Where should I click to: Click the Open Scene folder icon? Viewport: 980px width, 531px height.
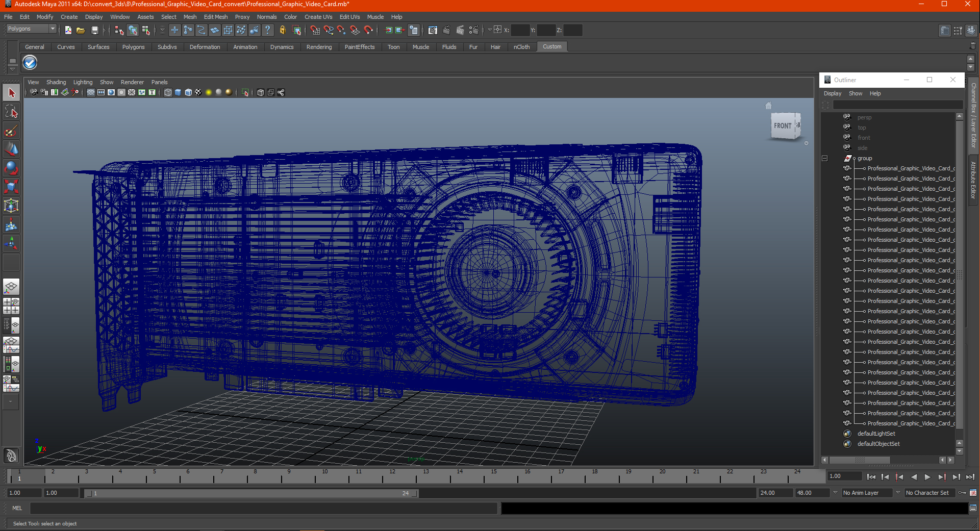click(x=81, y=30)
